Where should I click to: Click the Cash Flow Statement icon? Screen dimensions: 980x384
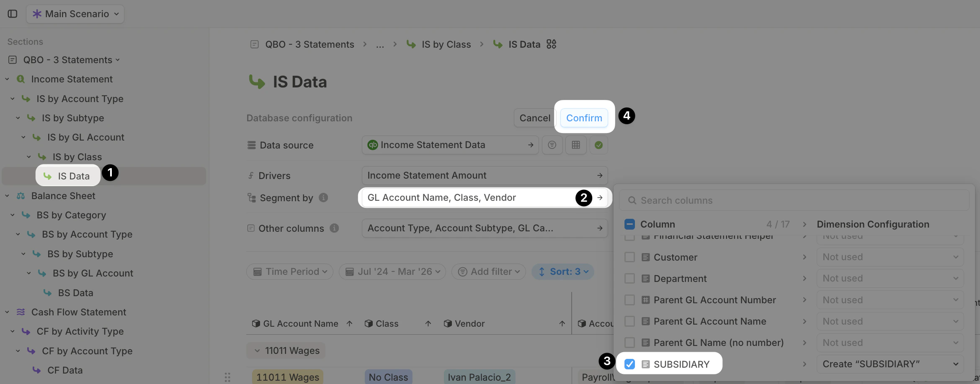[x=21, y=312]
